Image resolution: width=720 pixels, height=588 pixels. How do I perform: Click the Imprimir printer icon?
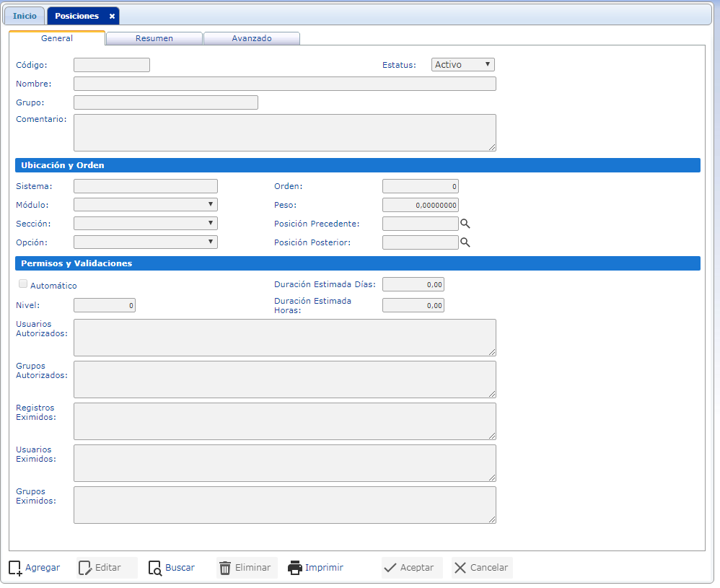click(x=294, y=568)
